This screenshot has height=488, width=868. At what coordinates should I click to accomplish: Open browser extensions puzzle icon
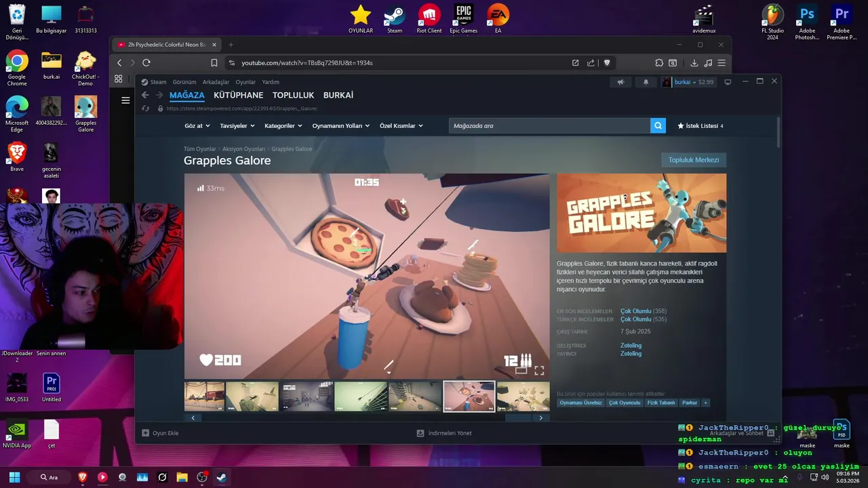click(x=659, y=63)
